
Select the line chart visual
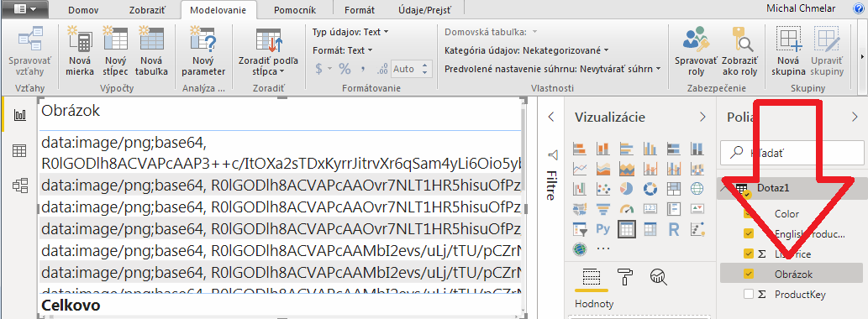(x=580, y=169)
